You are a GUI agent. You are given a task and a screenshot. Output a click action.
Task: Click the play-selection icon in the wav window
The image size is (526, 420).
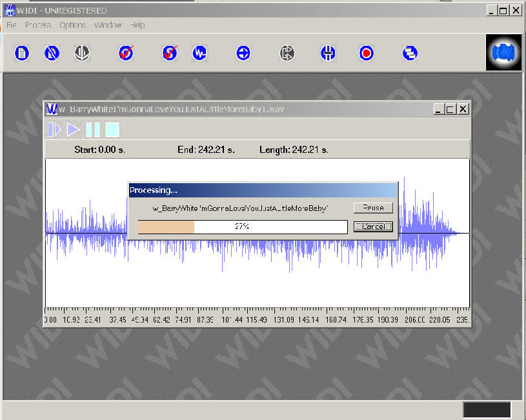pyautogui.click(x=54, y=130)
